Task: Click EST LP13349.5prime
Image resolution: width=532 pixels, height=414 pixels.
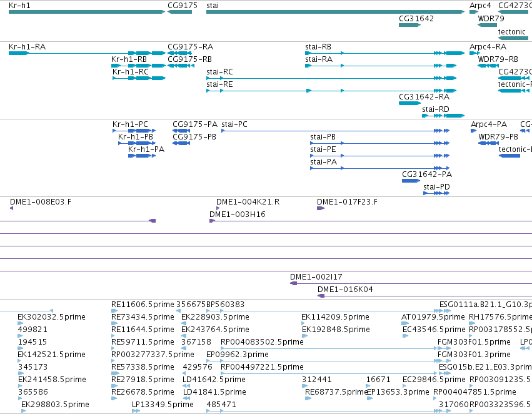Action: point(136,411)
